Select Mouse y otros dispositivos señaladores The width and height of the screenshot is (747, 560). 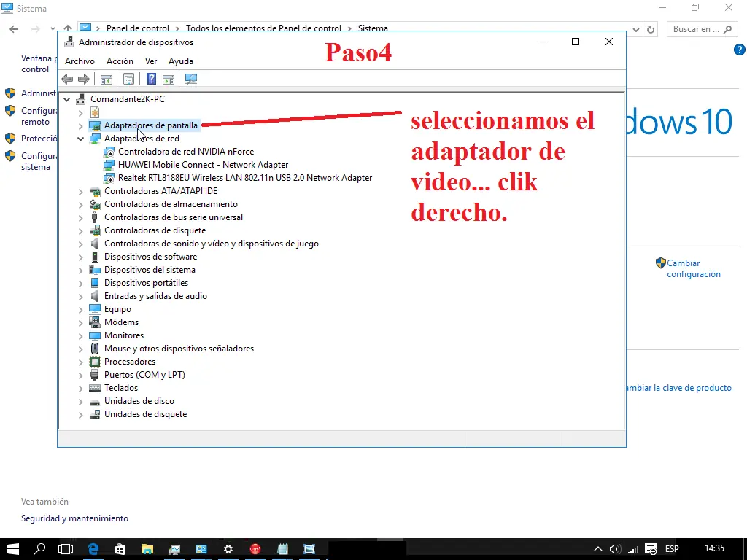coord(179,349)
